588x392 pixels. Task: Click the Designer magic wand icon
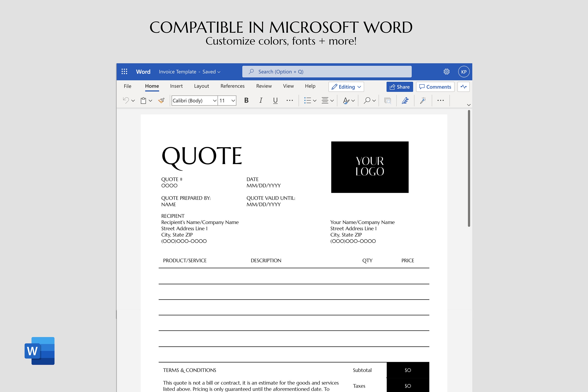[423, 101]
